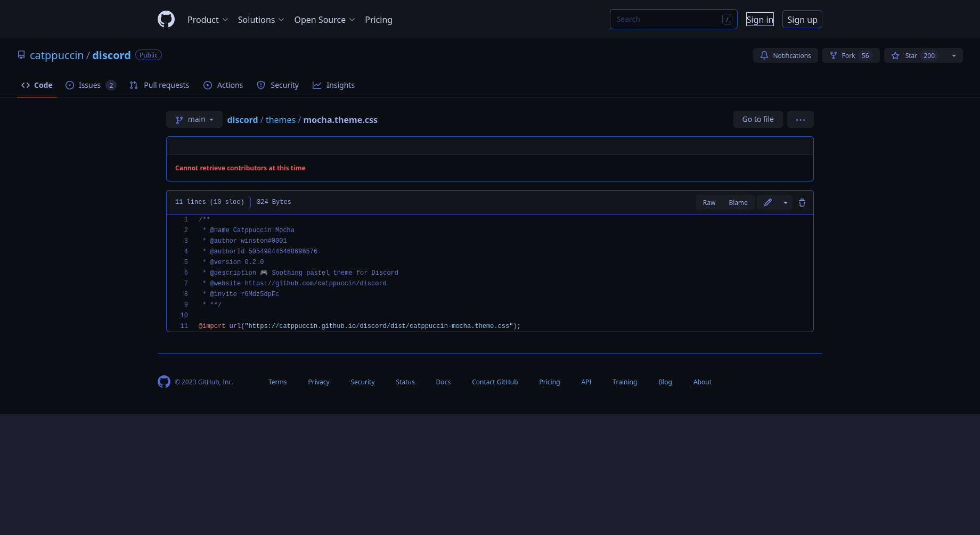Expand the edit button dropdown arrow
Image resolution: width=980 pixels, height=535 pixels.
786,202
